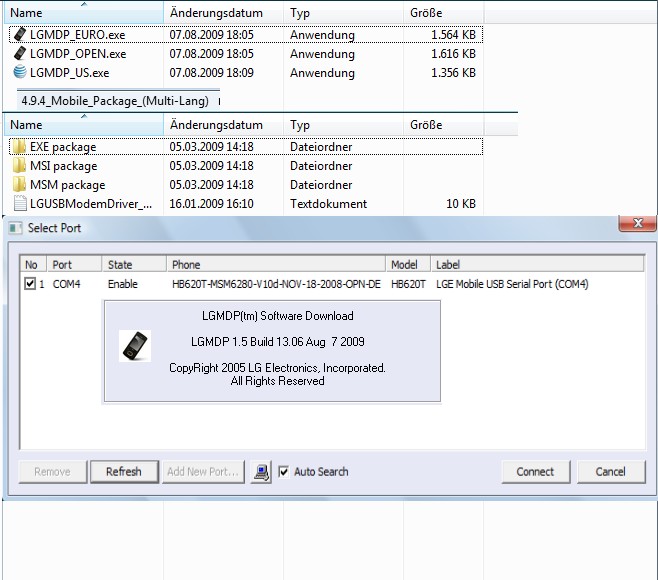
Task: Select the MSI package folder icon
Action: [x=19, y=165]
